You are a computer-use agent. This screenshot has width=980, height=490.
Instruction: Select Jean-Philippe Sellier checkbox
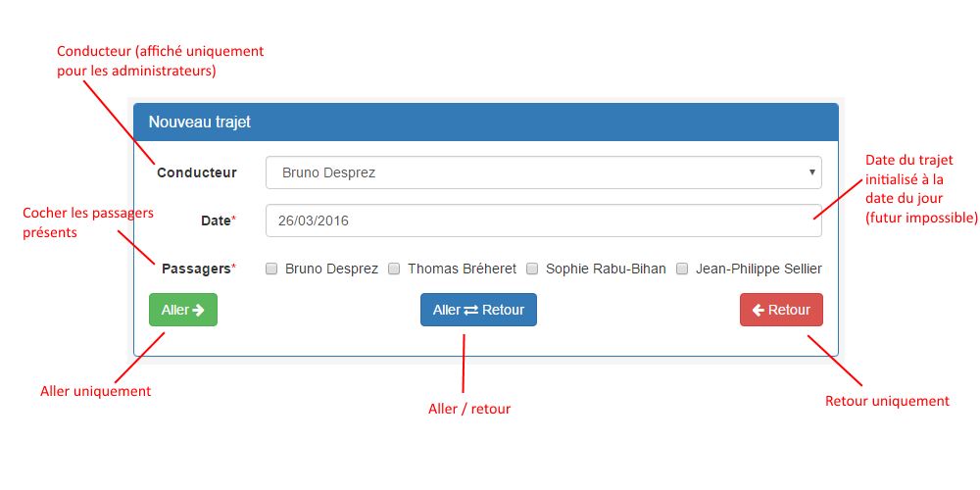[x=682, y=269]
